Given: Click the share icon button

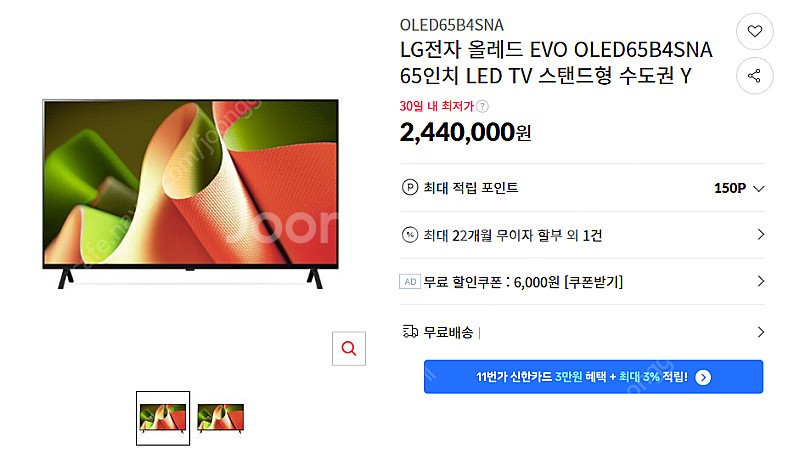Looking at the screenshot, I should pos(755,76).
